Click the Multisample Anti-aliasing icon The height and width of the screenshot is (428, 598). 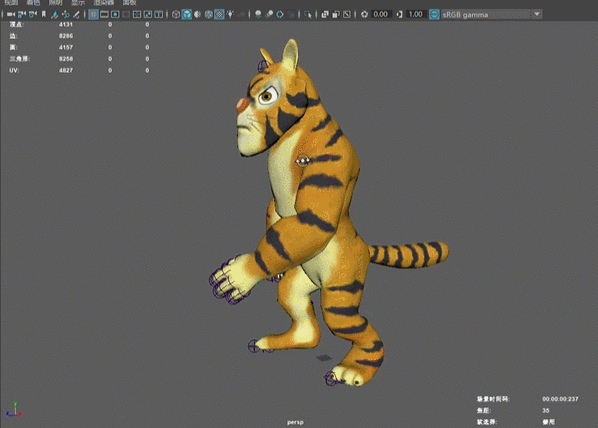pos(280,14)
